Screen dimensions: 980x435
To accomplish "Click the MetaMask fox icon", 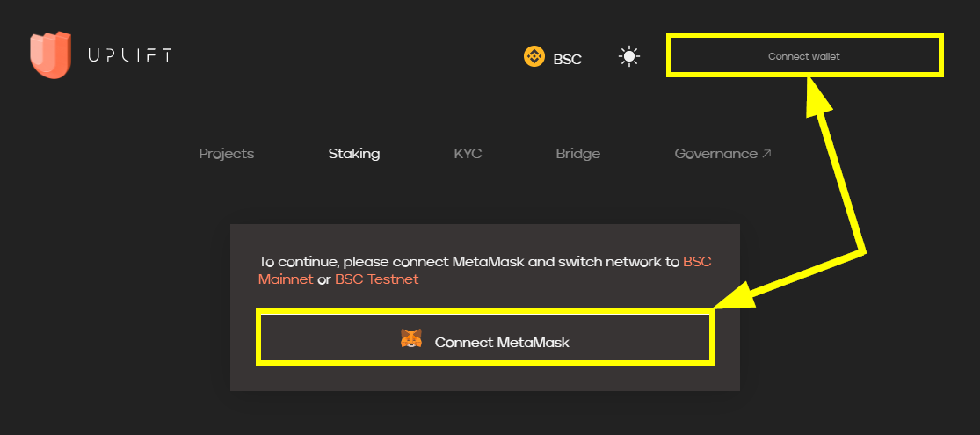I will (x=410, y=339).
